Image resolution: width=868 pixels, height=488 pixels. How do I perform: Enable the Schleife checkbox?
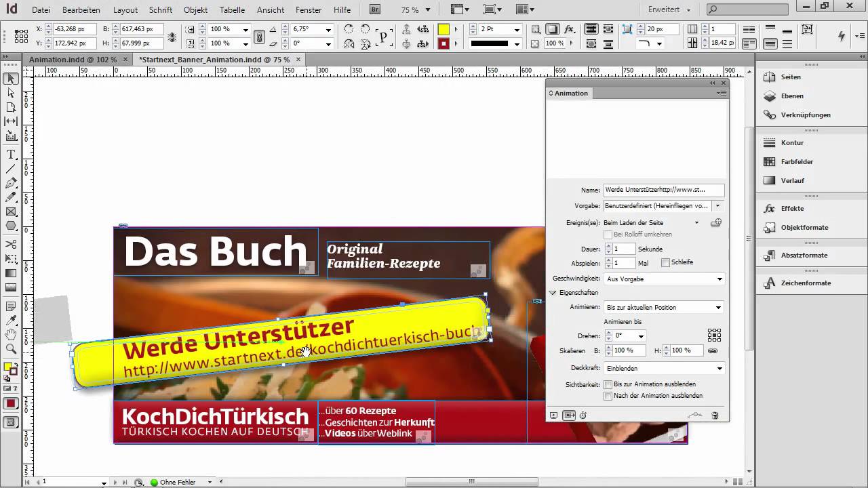pyautogui.click(x=665, y=262)
